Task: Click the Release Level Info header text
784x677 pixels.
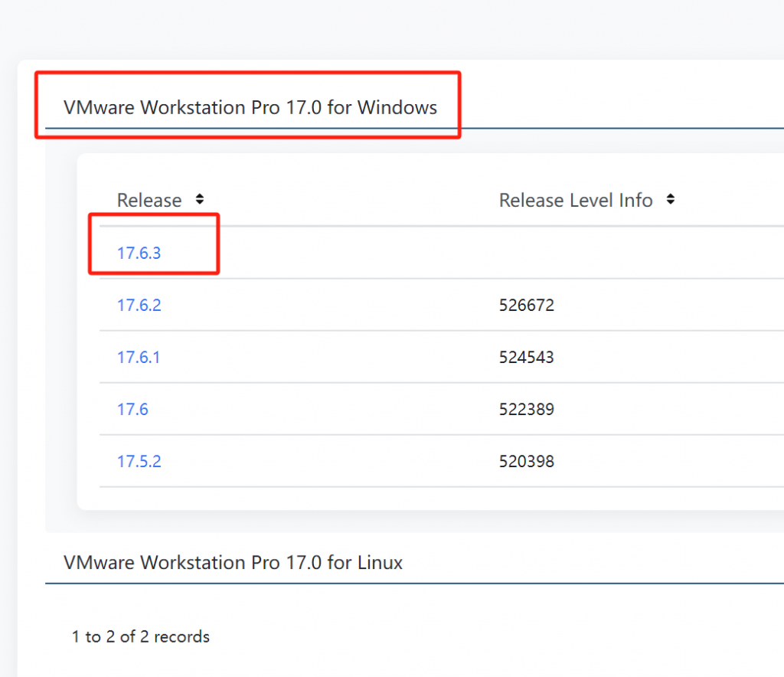Action: coord(576,200)
